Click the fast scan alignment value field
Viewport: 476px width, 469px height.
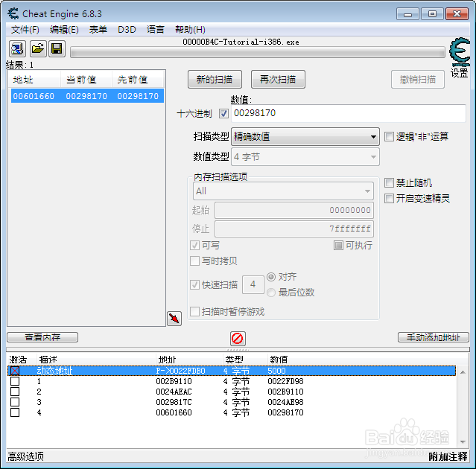[253, 284]
